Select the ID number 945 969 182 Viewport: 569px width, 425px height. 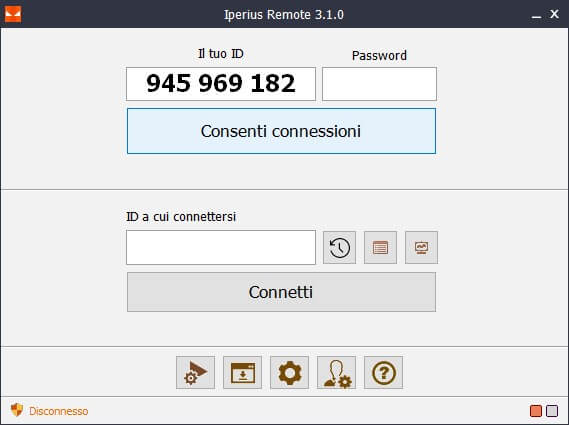pyautogui.click(x=221, y=83)
